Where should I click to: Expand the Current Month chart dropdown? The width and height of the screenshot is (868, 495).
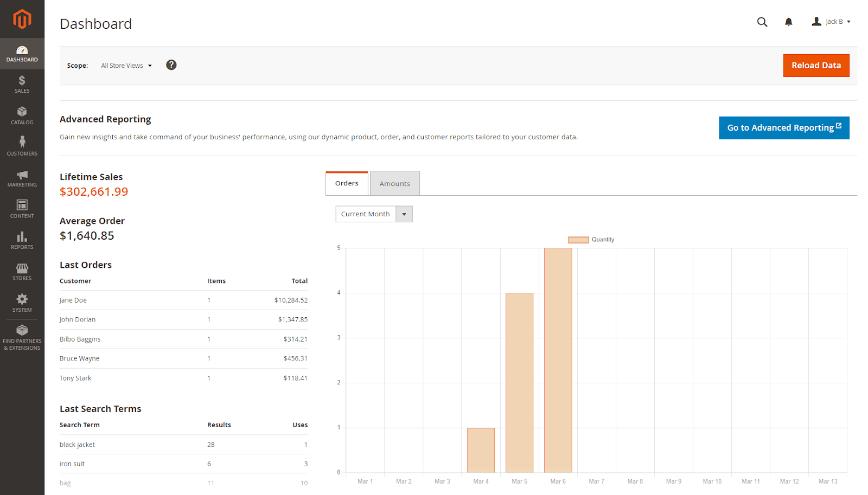[x=404, y=214]
